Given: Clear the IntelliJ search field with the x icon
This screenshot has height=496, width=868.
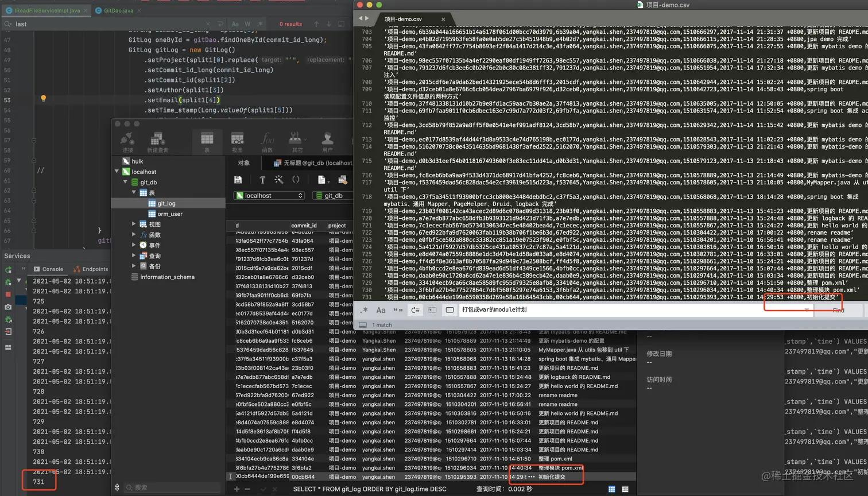Looking at the screenshot, I should (207, 24).
